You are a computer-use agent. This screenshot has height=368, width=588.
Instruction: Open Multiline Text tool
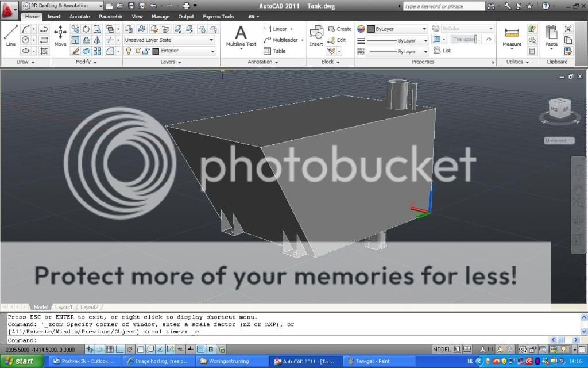[x=241, y=36]
